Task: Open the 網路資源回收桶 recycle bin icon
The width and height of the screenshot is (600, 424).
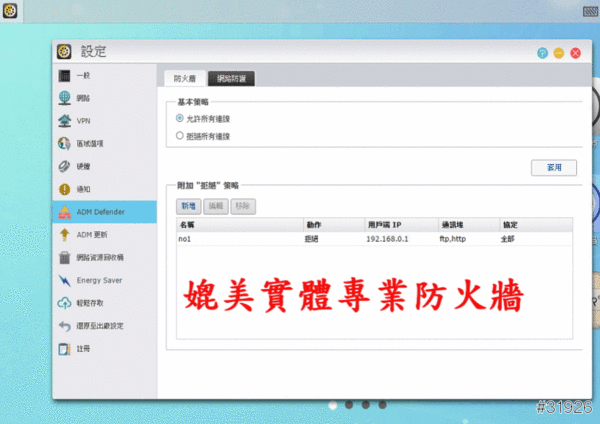Action: 64,257
